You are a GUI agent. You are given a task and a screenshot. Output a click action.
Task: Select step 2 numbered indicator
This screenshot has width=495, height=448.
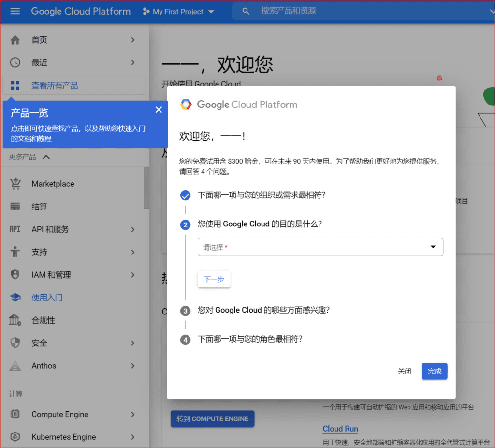pos(185,225)
